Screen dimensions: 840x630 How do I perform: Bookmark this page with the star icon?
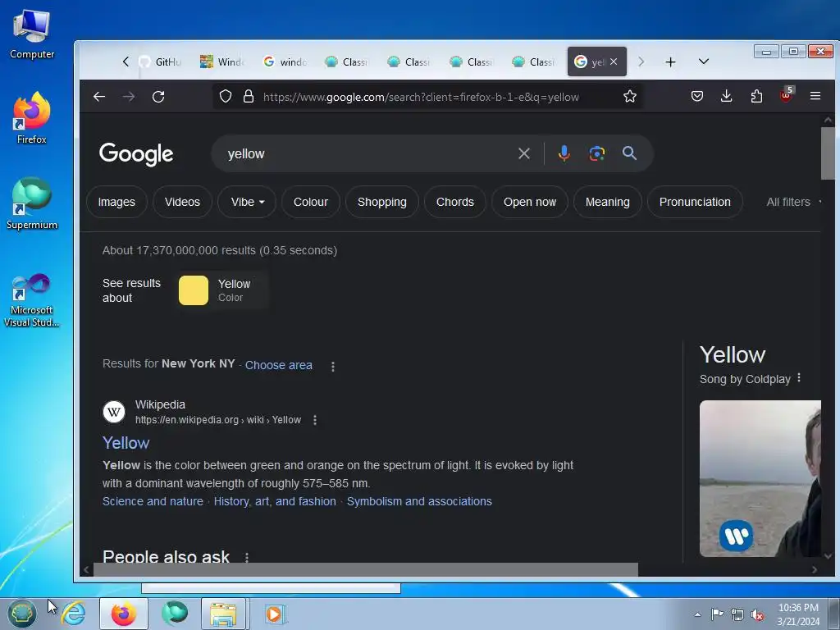pos(630,97)
